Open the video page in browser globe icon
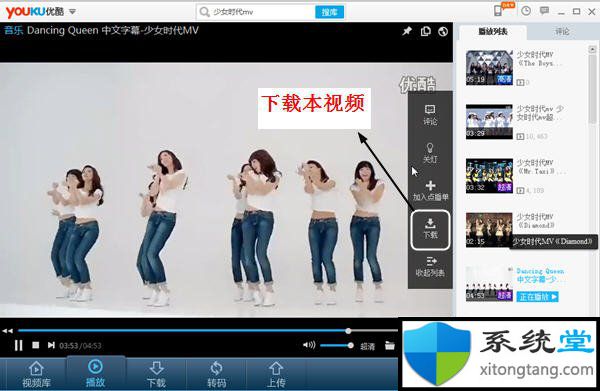 (443, 31)
